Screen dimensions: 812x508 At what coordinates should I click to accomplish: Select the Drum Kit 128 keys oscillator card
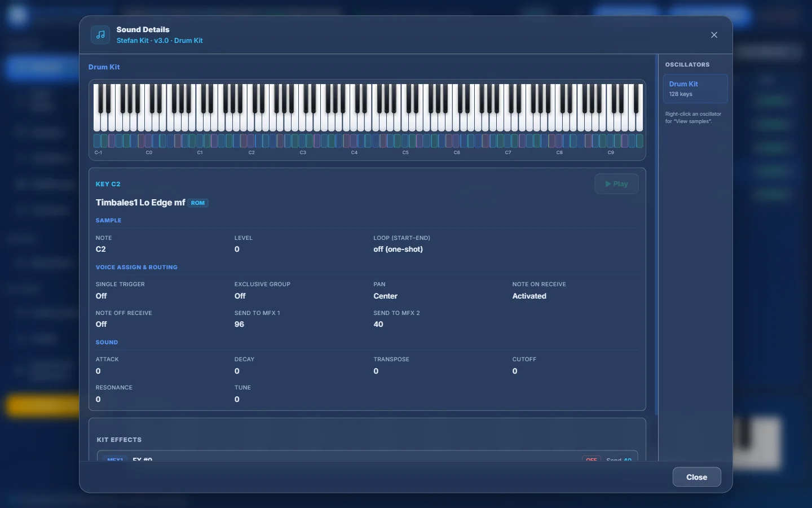(695, 89)
